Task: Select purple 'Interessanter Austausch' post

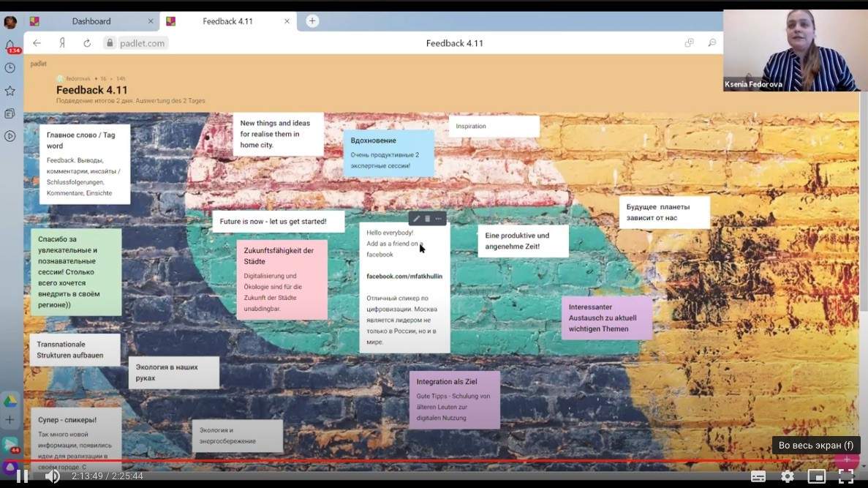Action: click(x=607, y=318)
